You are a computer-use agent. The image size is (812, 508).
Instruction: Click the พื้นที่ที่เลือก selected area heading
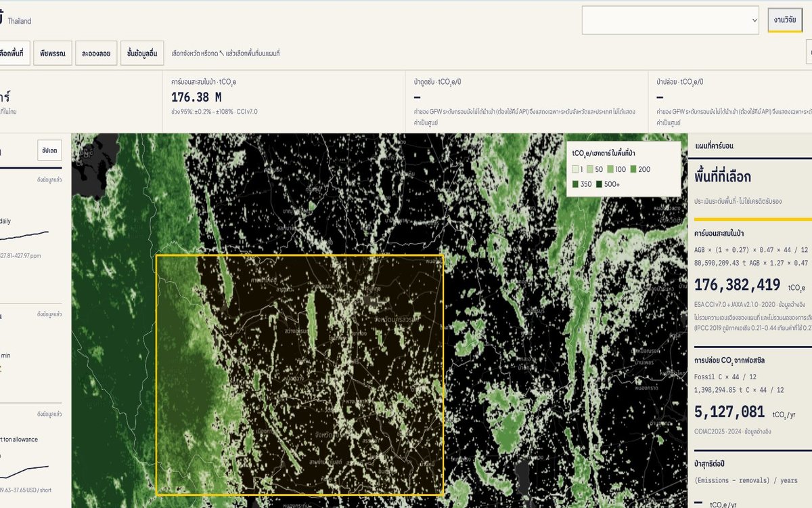[723, 177]
